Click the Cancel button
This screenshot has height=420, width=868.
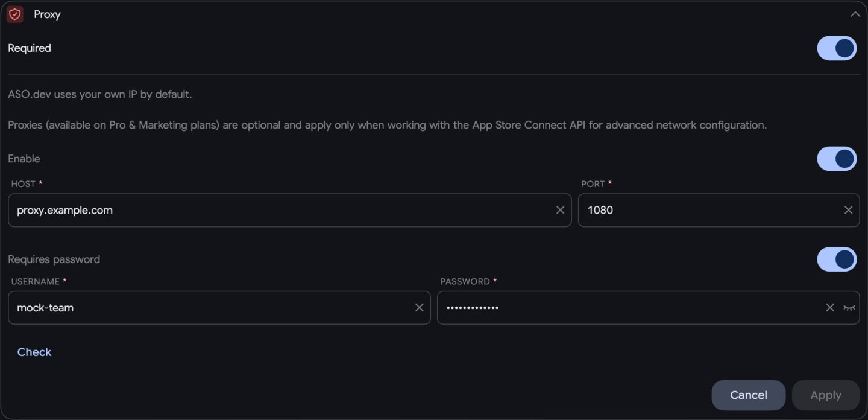(749, 395)
